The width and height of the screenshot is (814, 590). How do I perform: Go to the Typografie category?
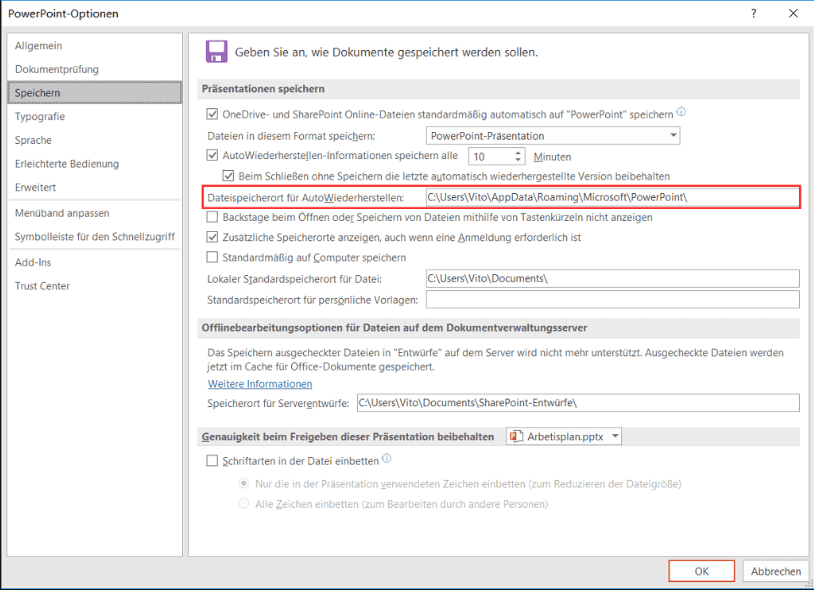pyautogui.click(x=94, y=116)
